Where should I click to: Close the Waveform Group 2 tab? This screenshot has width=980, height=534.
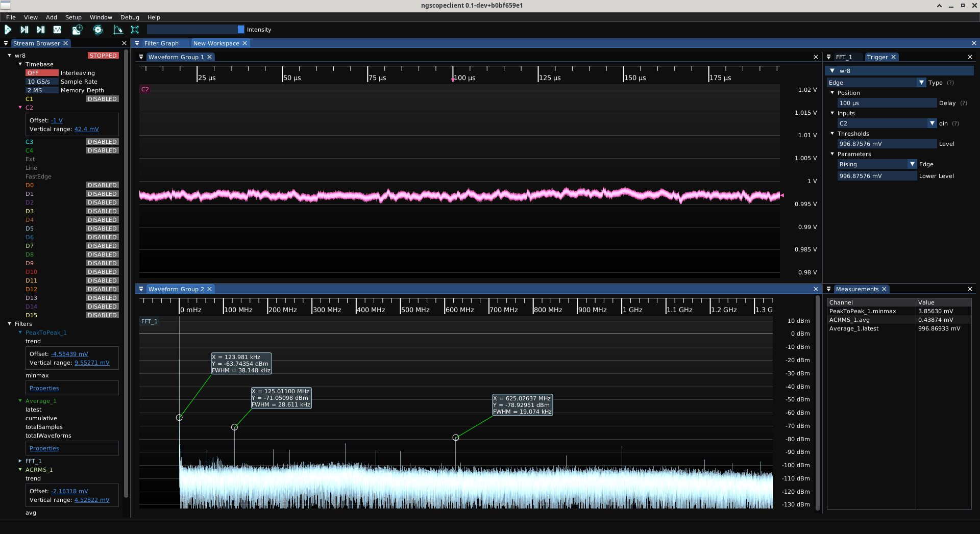tap(209, 289)
